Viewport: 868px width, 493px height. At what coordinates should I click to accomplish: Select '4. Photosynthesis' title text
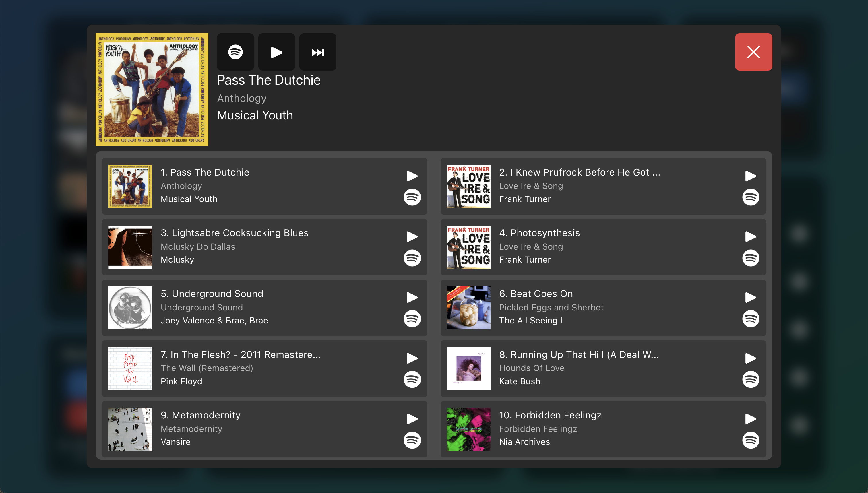coord(540,233)
